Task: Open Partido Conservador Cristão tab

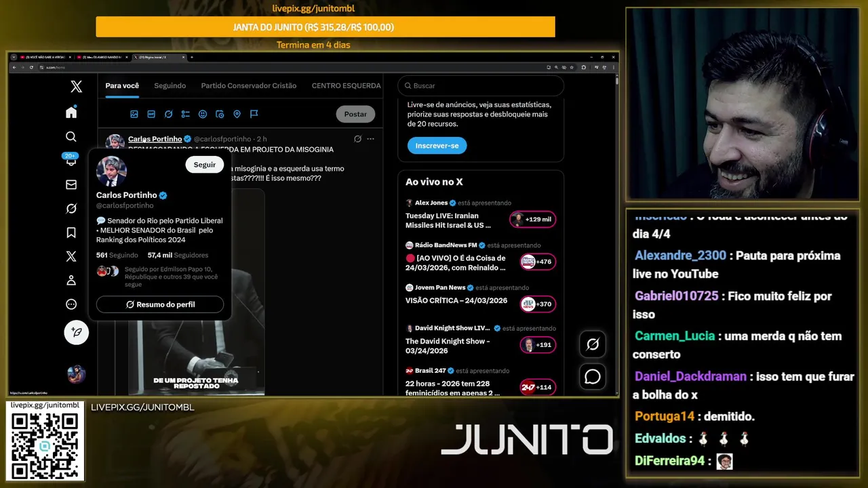Action: point(249,85)
